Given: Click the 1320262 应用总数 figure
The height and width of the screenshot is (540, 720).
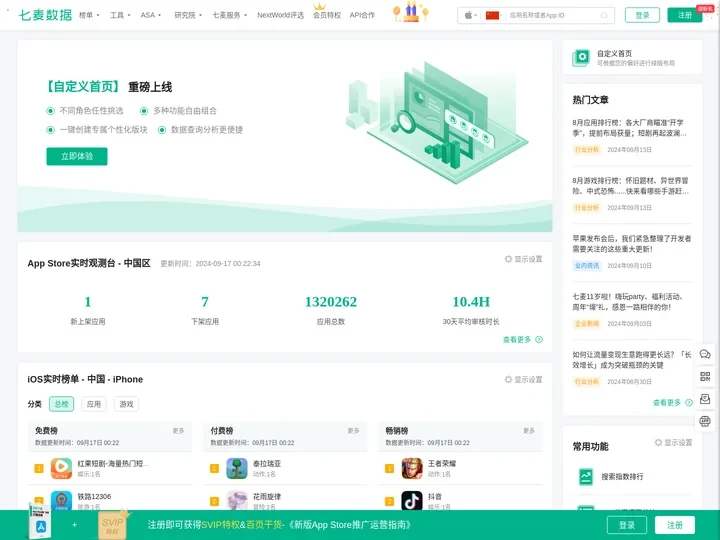Looking at the screenshot, I should pos(331,302).
